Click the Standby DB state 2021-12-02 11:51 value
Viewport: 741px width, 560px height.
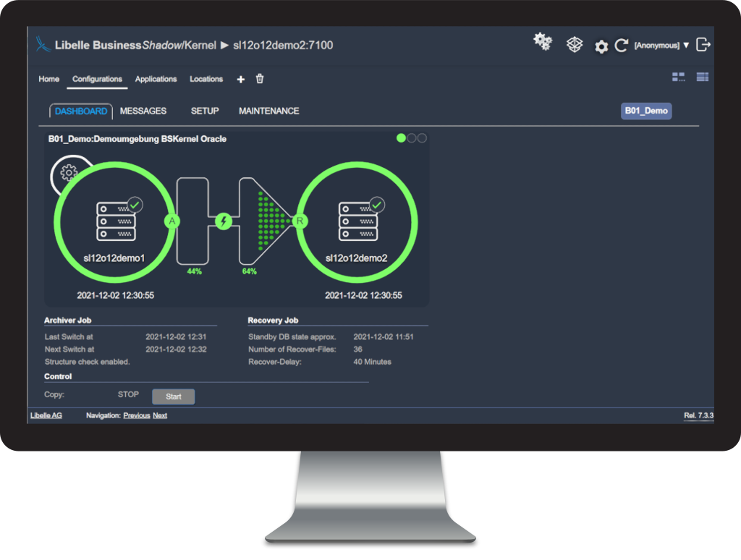[384, 337]
